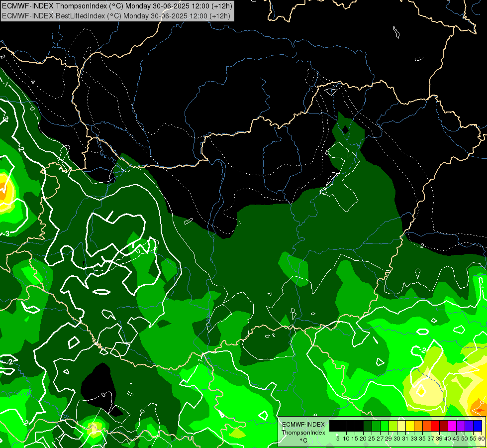Click the legend tick label 45
This screenshot has width=487, height=448.
456,439
